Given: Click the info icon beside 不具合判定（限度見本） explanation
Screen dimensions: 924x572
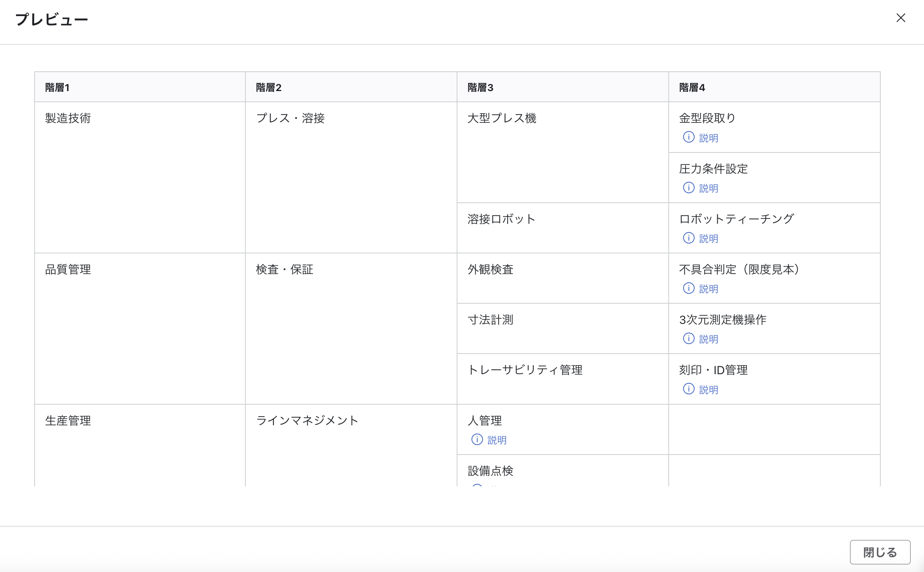Looking at the screenshot, I should click(688, 288).
